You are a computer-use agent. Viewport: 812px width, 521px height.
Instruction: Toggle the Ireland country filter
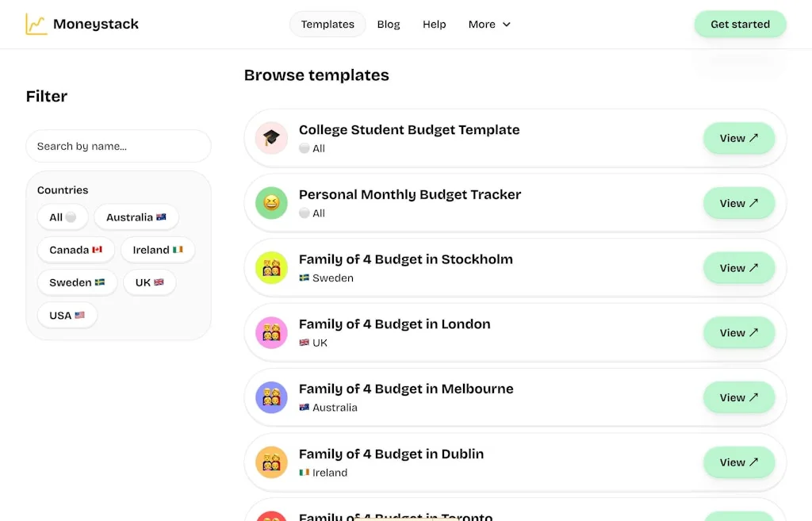coord(158,250)
